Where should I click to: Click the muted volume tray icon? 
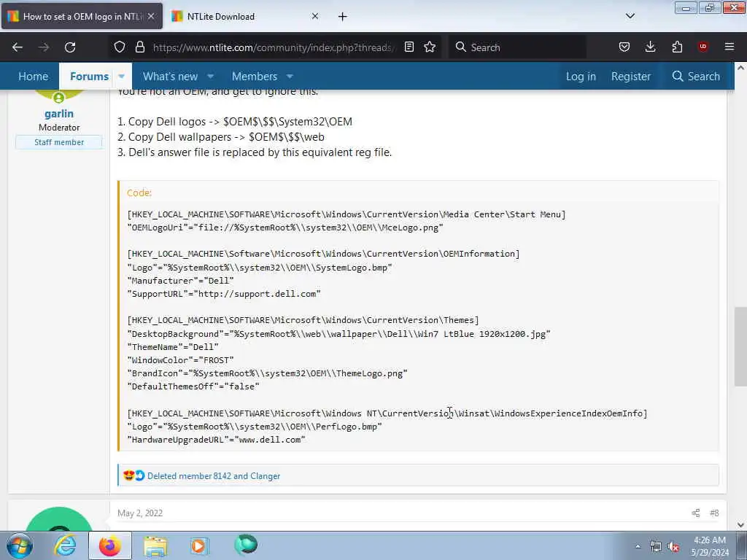(x=673, y=547)
